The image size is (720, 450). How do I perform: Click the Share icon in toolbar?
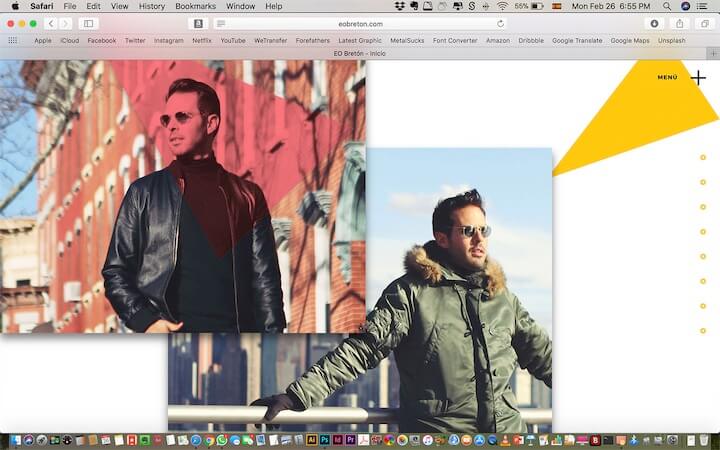[680, 23]
